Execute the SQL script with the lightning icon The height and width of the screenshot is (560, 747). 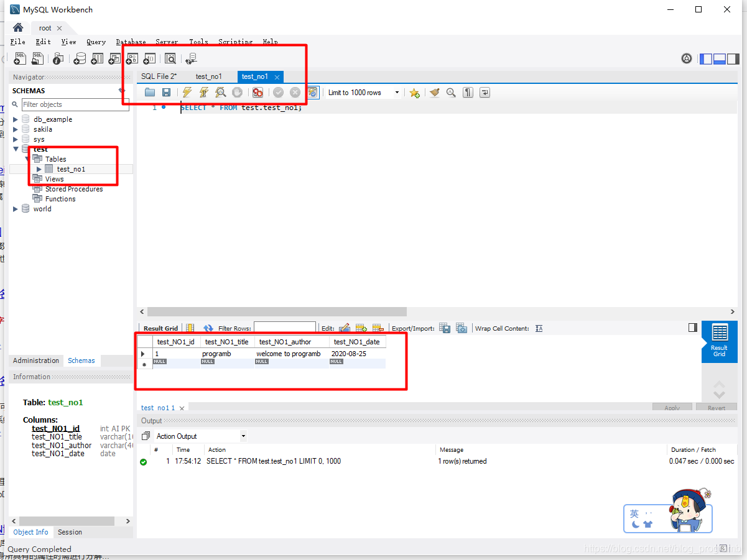pos(186,92)
